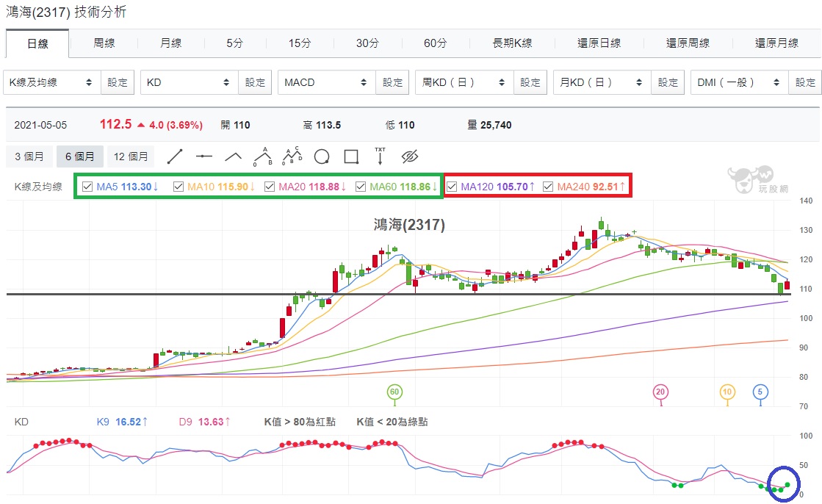This screenshot has width=822, height=504.
Task: Hide drawings with the crossed-eye icon
Action: (409, 156)
